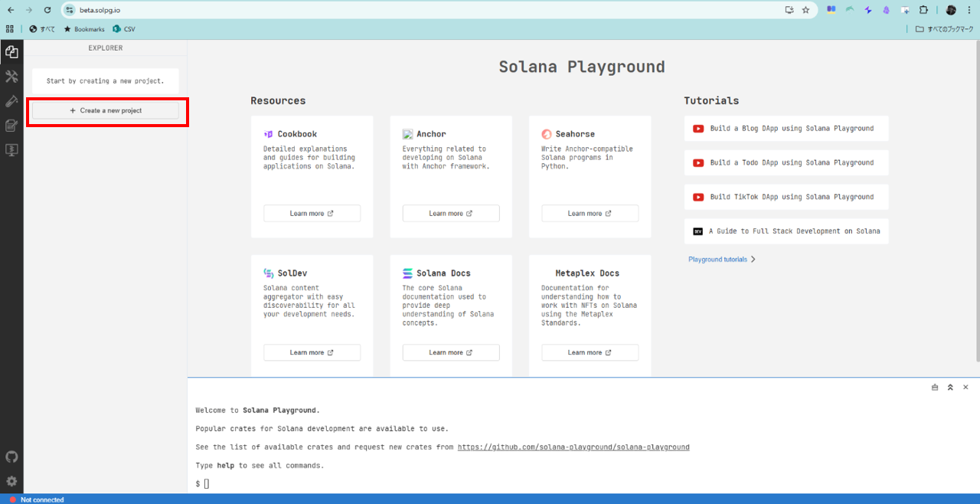Open Build TikTok DApp tutorial

click(x=786, y=197)
